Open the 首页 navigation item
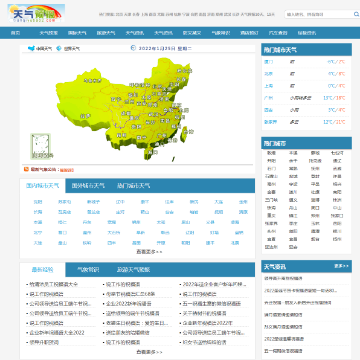The height and width of the screenshot is (360, 360). coord(15,33)
